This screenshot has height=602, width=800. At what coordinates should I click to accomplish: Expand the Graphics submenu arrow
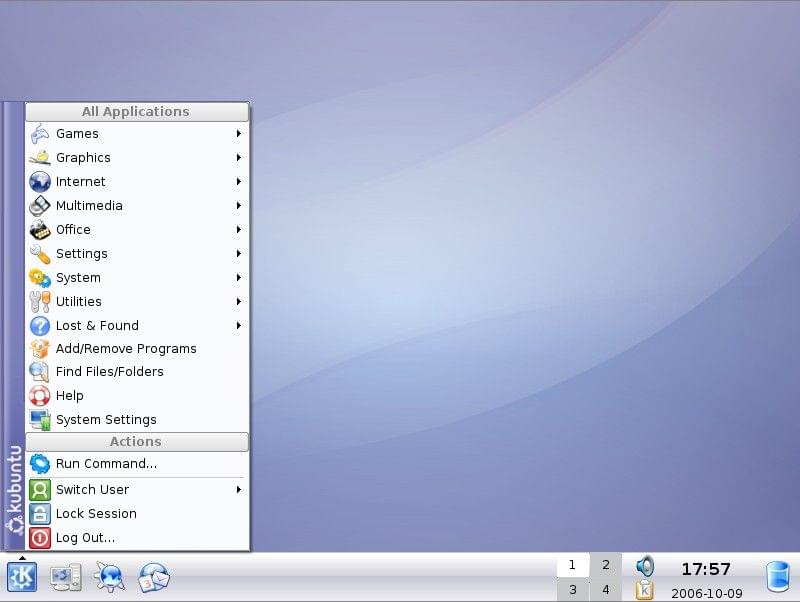pyautogui.click(x=239, y=158)
